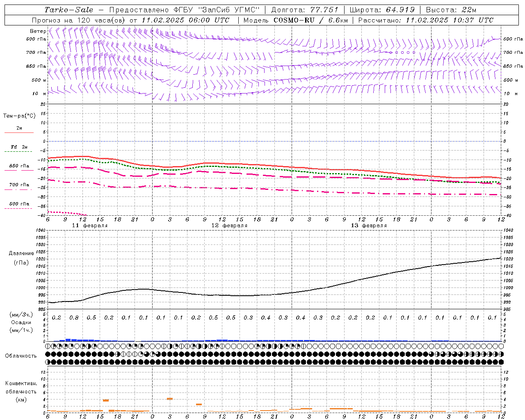Click the 850 гПа temperature legend line sample
The width and height of the screenshot is (525, 420).
click(19, 170)
